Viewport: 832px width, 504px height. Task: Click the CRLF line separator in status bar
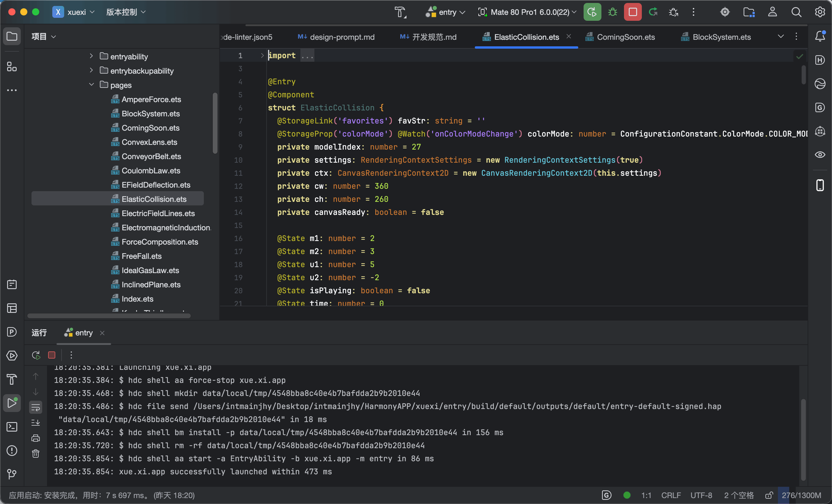coord(671,495)
